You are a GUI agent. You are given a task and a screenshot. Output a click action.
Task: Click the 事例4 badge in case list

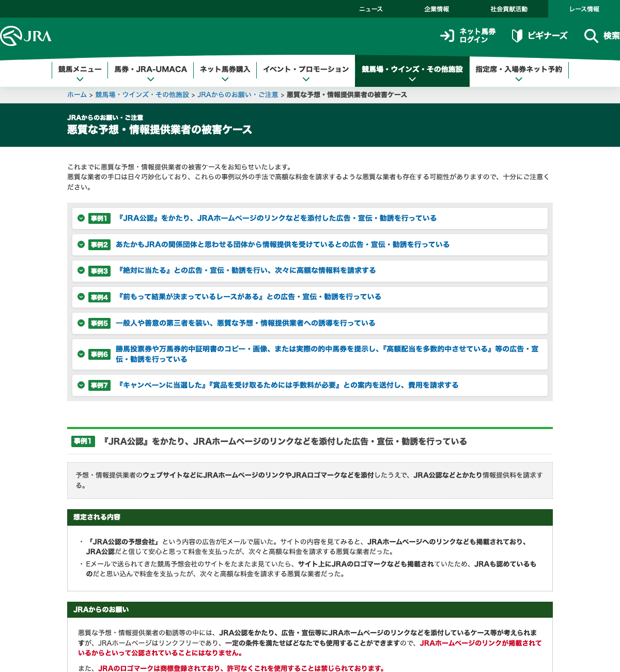[x=99, y=297]
